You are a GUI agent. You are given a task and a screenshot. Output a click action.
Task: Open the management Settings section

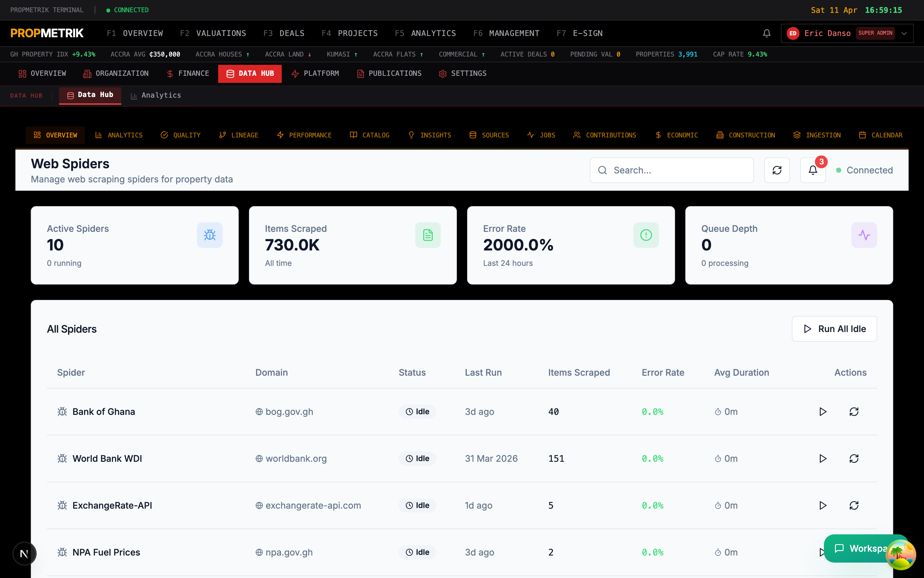click(462, 74)
